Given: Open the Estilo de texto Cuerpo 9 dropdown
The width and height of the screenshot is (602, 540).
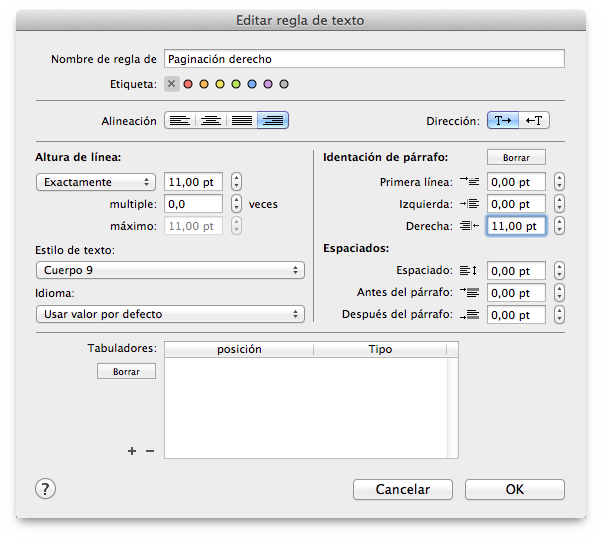Looking at the screenshot, I should click(x=170, y=270).
